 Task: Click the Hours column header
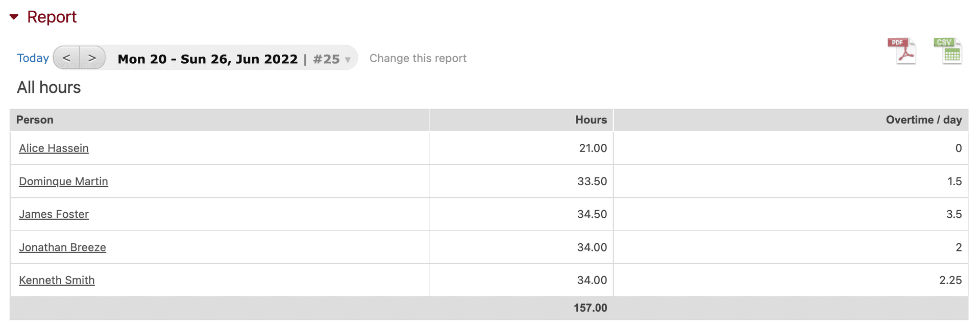point(591,120)
